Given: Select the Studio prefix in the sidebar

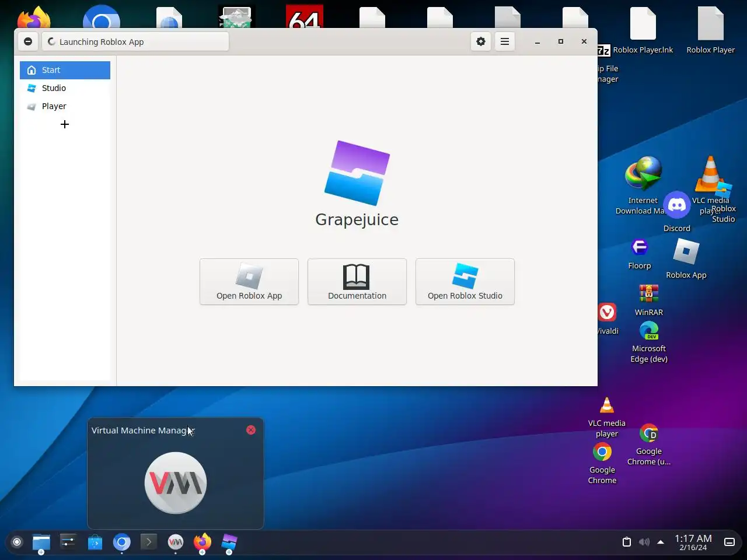Looking at the screenshot, I should [65, 88].
